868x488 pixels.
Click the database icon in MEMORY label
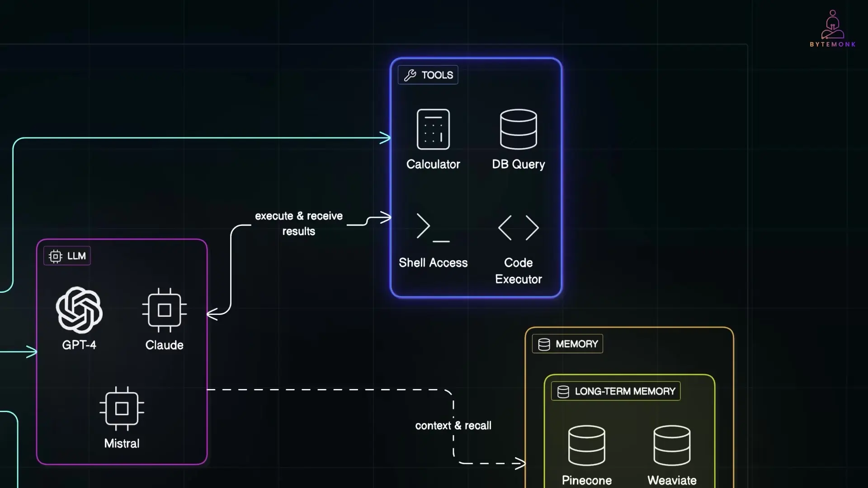[544, 344]
